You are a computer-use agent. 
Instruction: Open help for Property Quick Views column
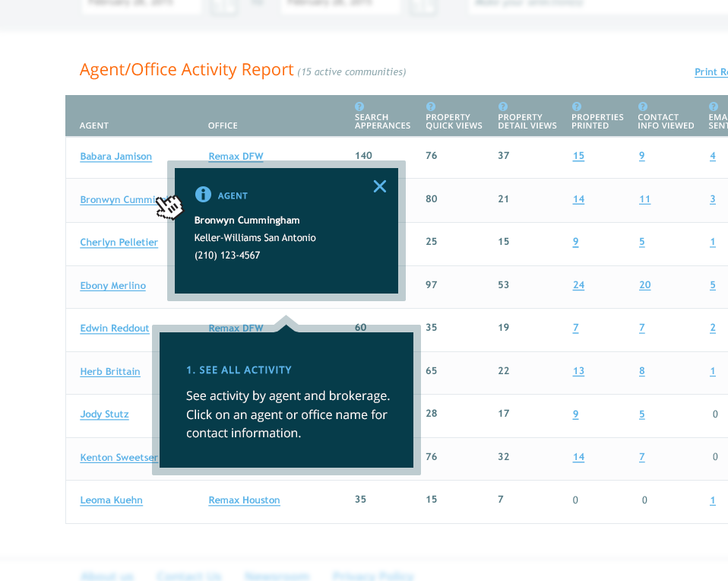431,107
